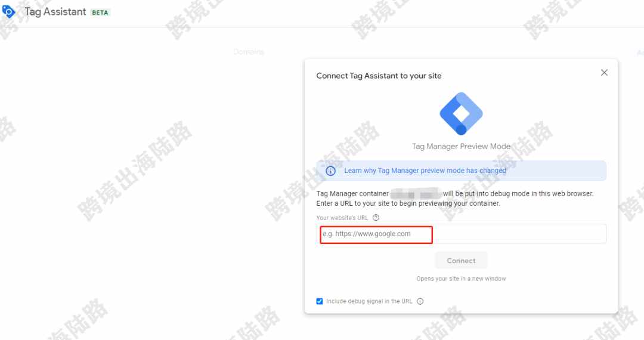Click 'Connect Tag Assistant to your site' heading
The height and width of the screenshot is (340, 644).
(379, 76)
